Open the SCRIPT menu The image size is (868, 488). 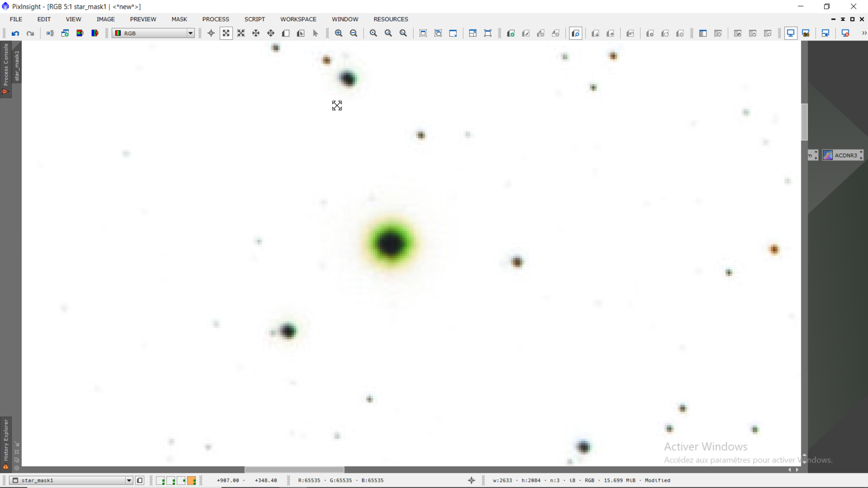click(x=255, y=19)
